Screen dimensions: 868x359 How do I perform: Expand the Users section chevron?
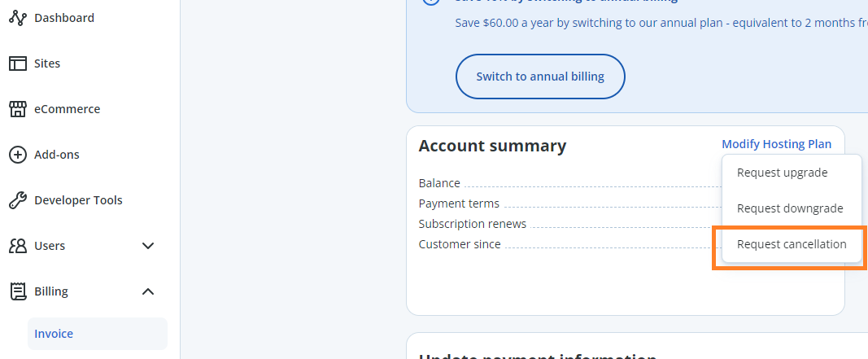(x=148, y=246)
